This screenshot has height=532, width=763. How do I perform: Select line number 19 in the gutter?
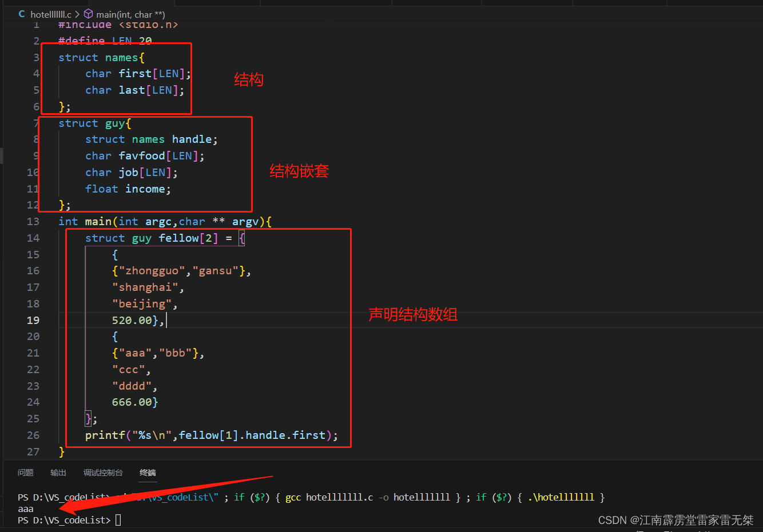(x=33, y=321)
